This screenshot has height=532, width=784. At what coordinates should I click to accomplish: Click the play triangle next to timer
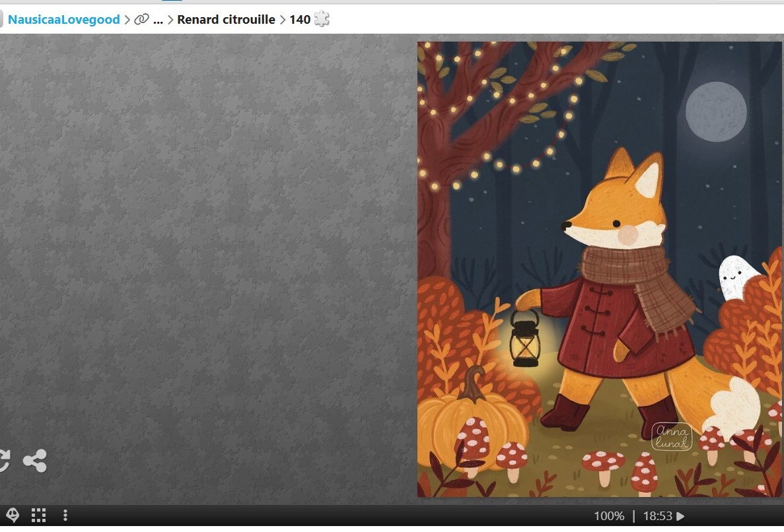[x=680, y=516]
